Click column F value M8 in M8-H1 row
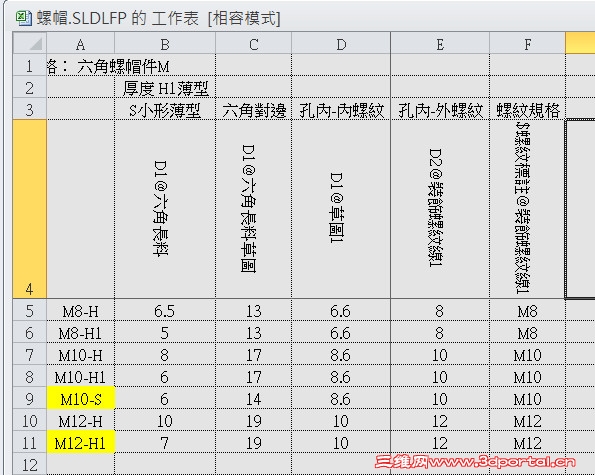Screen dimensions: 595x475 [x=527, y=333]
